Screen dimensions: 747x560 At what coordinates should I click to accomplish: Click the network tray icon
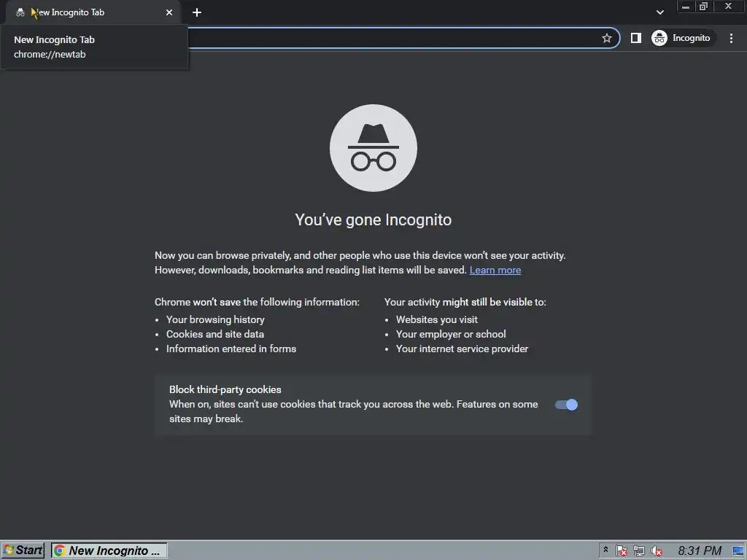point(639,551)
